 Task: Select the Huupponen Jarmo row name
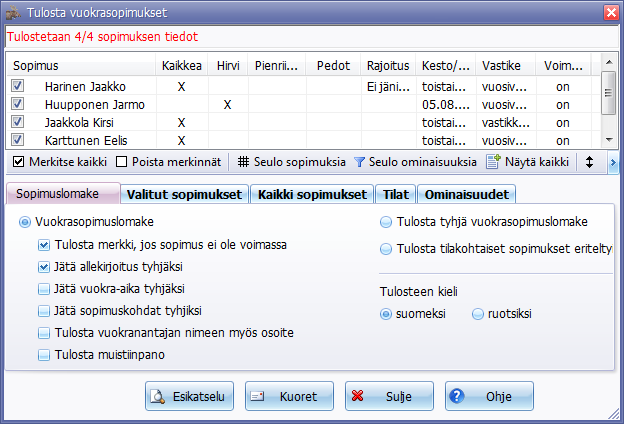pyautogui.click(x=95, y=105)
